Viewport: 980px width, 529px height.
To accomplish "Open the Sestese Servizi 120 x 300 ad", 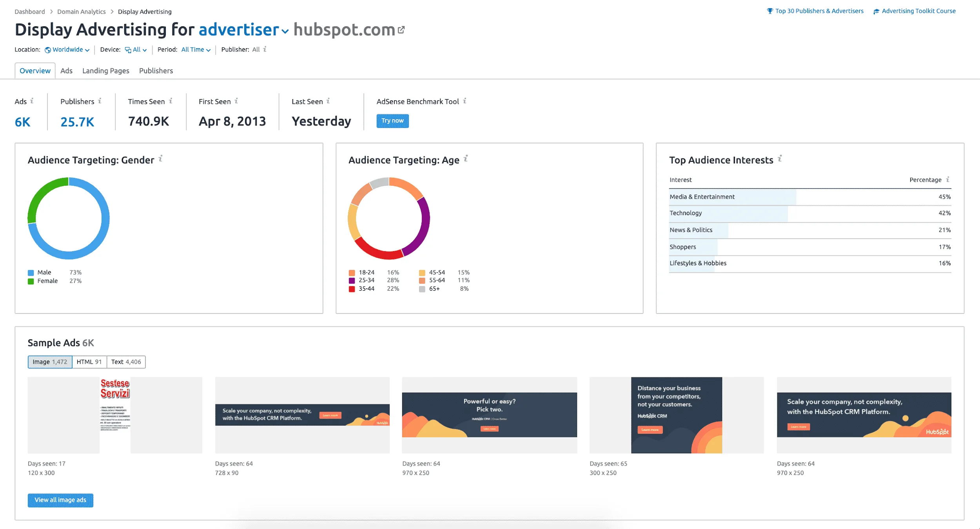I will tap(115, 415).
